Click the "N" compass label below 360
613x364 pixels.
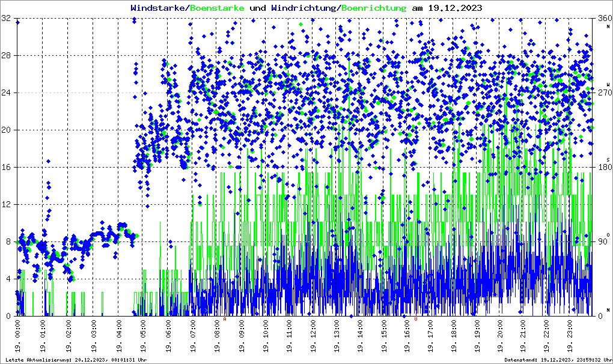tap(608, 26)
